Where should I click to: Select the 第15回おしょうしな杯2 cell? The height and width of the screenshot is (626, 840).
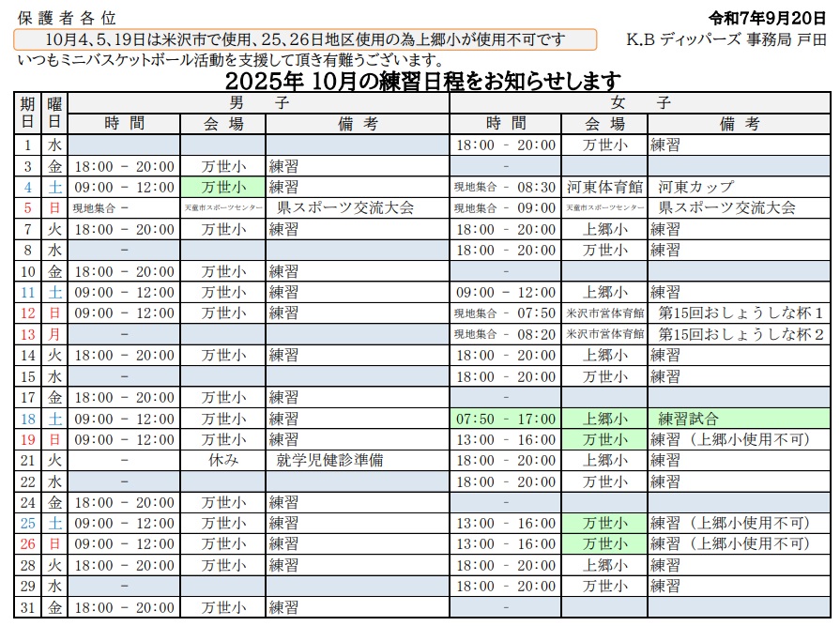(741, 334)
